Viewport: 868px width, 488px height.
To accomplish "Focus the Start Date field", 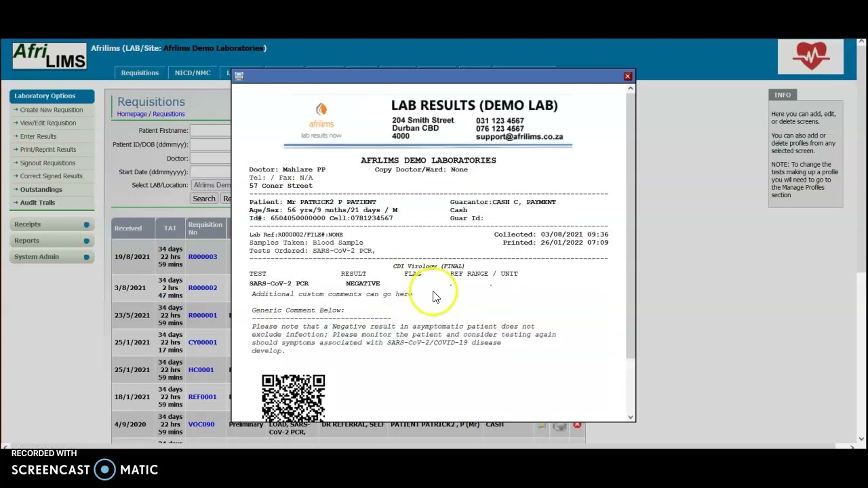I will tap(211, 172).
